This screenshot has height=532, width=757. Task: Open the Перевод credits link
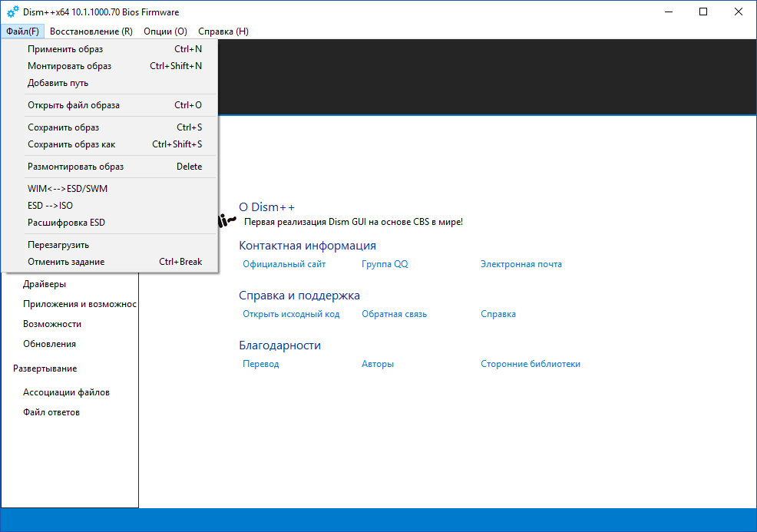point(261,364)
